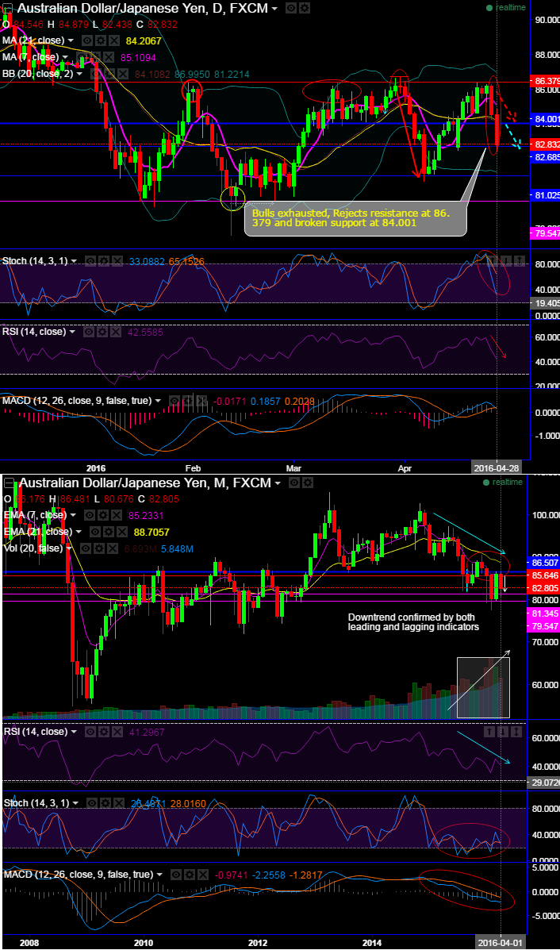The width and height of the screenshot is (560, 950).
Task: Click the 29.072 label on monthly RSI axis
Action: pos(545,783)
